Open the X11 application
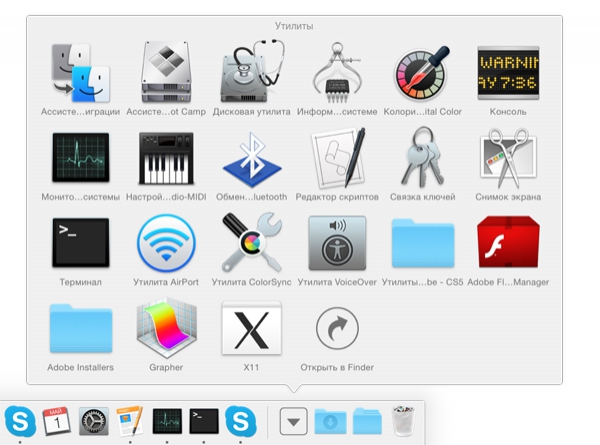600x445 pixels. pyautogui.click(x=251, y=328)
